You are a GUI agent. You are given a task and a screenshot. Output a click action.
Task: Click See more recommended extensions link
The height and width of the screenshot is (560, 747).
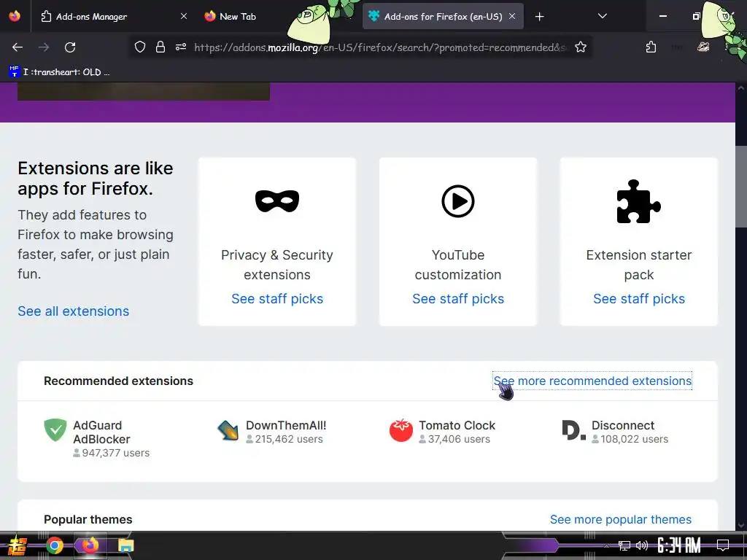click(592, 381)
